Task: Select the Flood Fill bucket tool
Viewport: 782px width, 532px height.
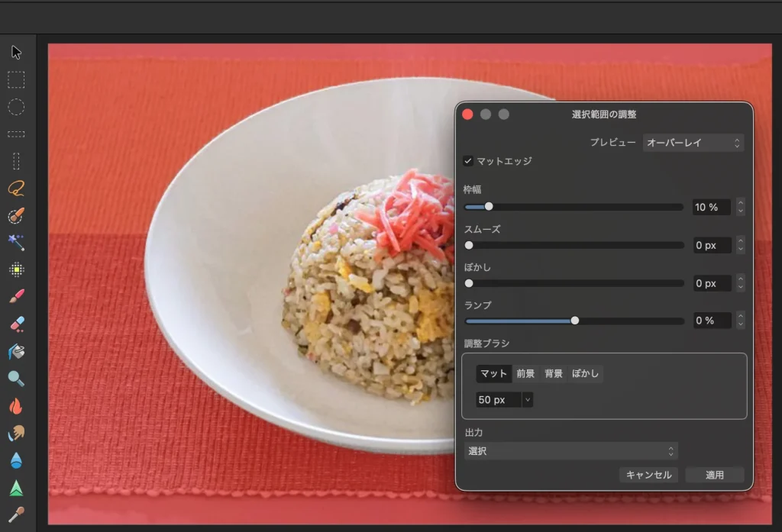Action: (x=16, y=352)
